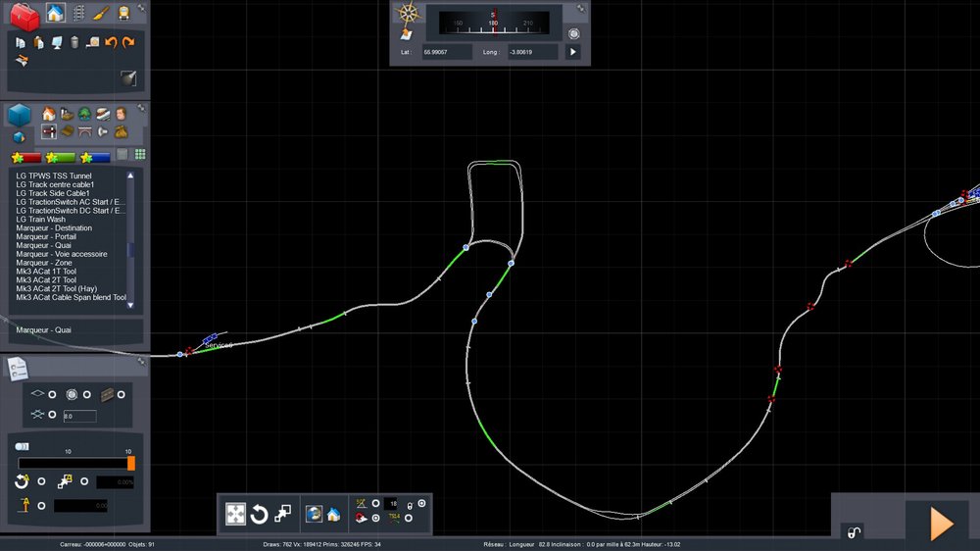Viewport: 980px width, 551px height.
Task: Expand the compass panel with the arrow button
Action: [574, 51]
